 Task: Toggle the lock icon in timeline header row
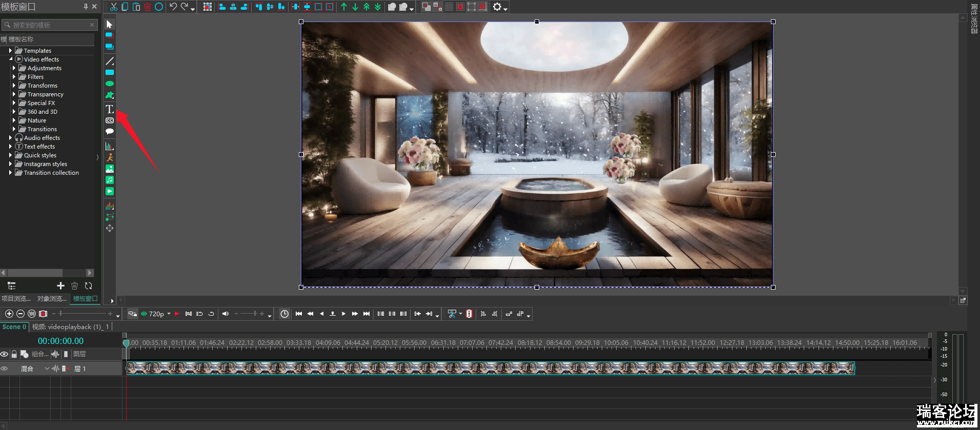[x=14, y=354]
